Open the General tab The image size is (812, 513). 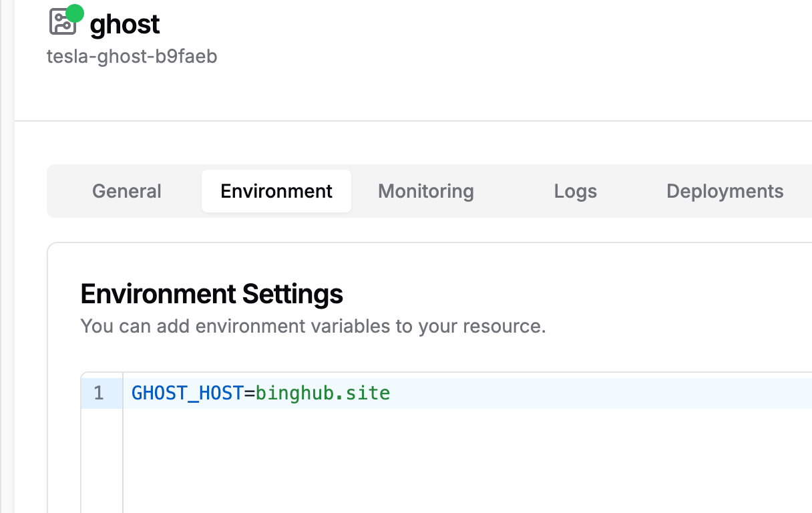tap(127, 191)
